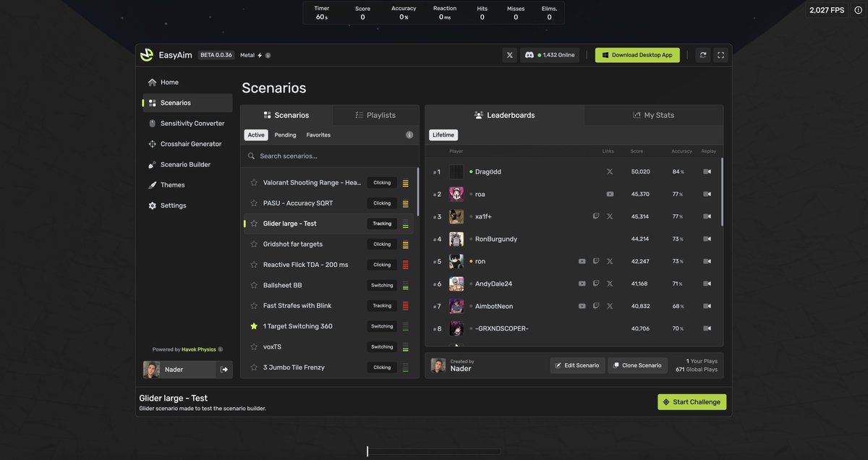Open Scenario Builder from the sidebar

point(187,164)
